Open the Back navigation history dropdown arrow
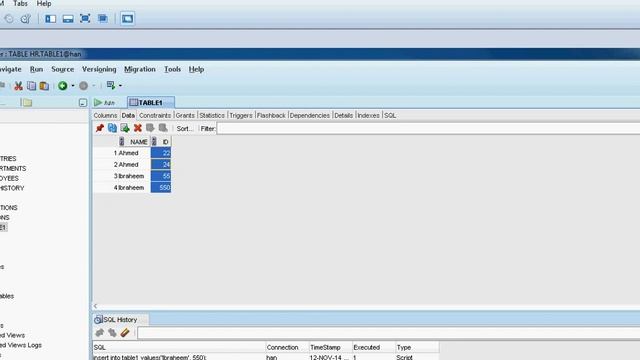Viewport: 640px width, 360px height. click(73, 86)
